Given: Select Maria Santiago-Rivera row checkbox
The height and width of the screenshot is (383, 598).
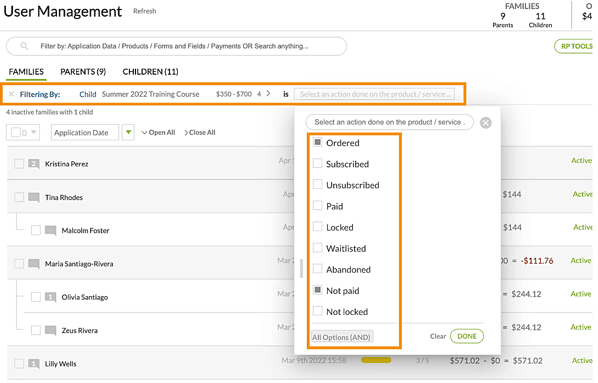Looking at the screenshot, I should click(x=19, y=264).
